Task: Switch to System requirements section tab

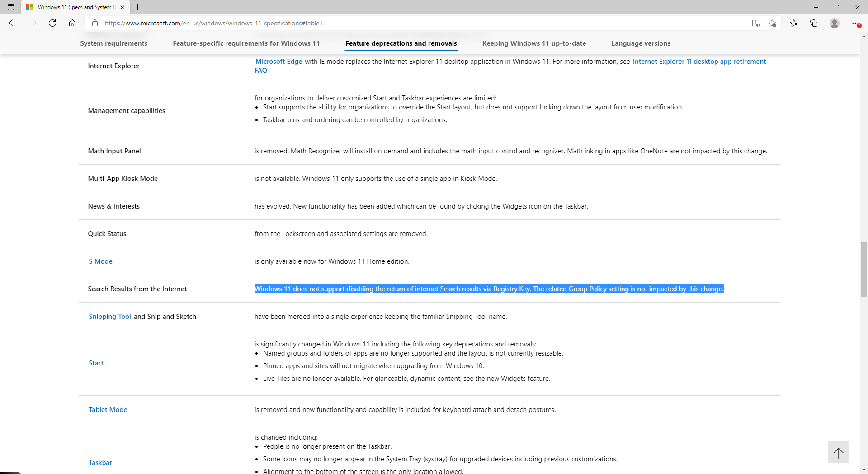Action: (x=113, y=43)
